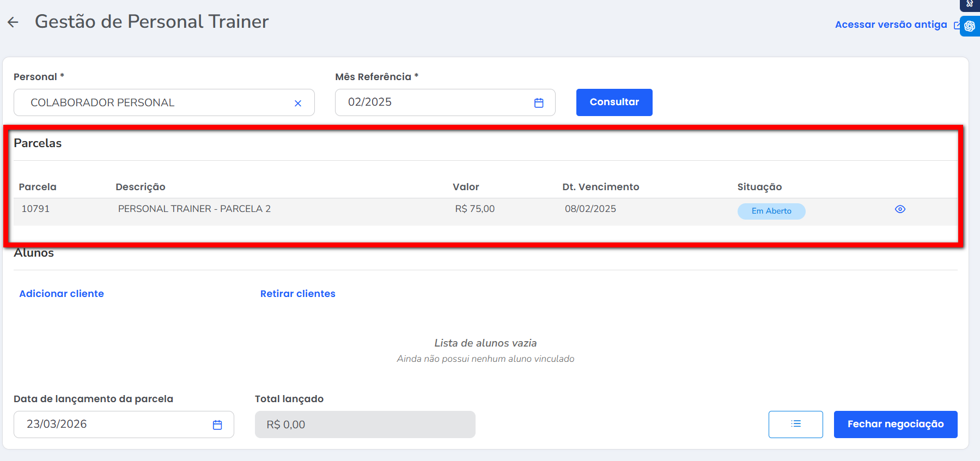Click the Total lançado field showing R$ 0,00
Image resolution: width=980 pixels, height=461 pixels.
(x=364, y=424)
